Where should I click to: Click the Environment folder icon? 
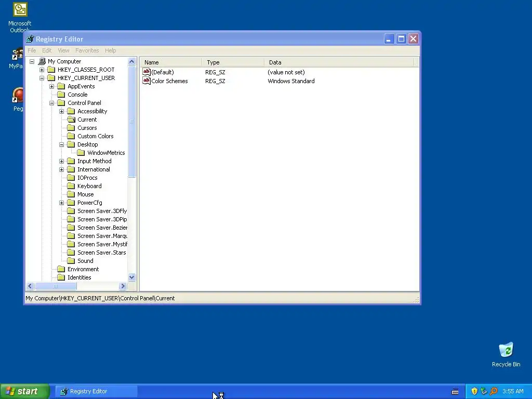[x=61, y=269]
